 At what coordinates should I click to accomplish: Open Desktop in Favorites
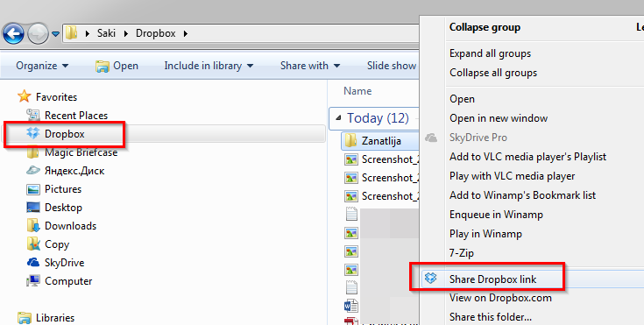pyautogui.click(x=63, y=208)
